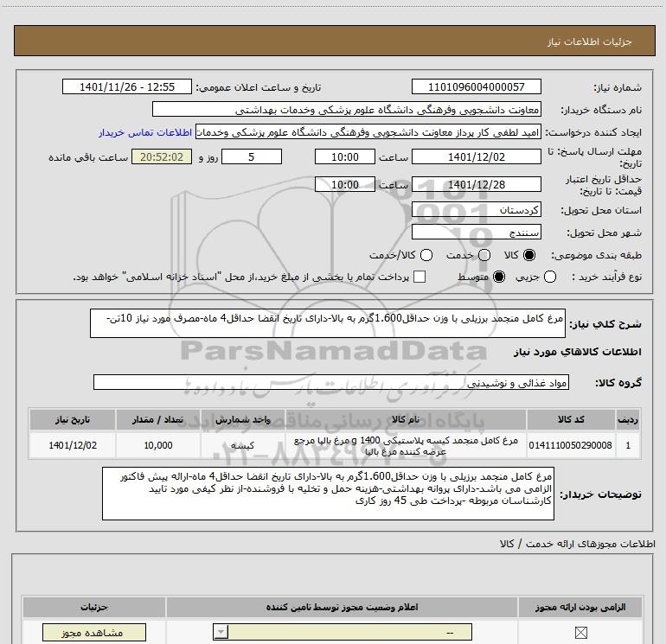Click the request creator field
666x644 pixels.
click(x=368, y=132)
